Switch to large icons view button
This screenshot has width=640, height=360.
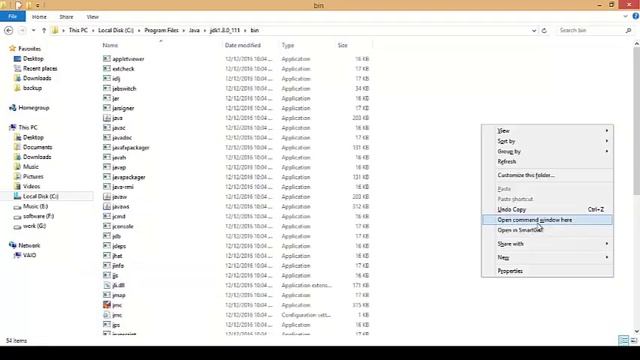tap(634, 340)
